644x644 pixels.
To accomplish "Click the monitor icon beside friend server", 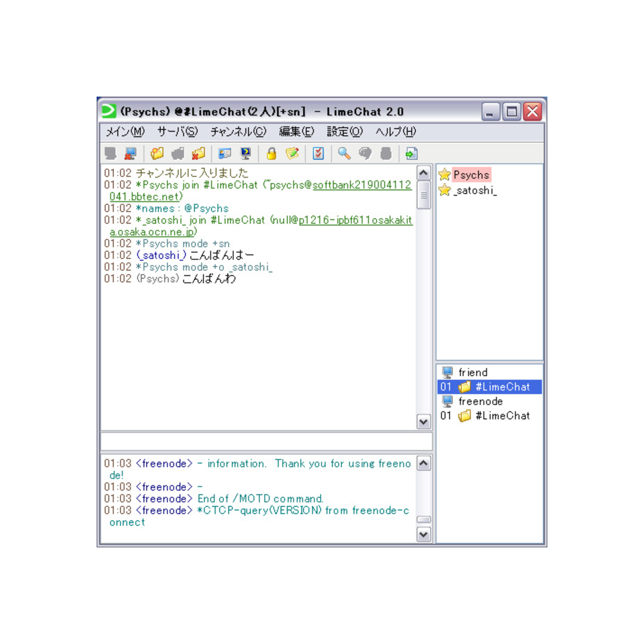I will 447,372.
